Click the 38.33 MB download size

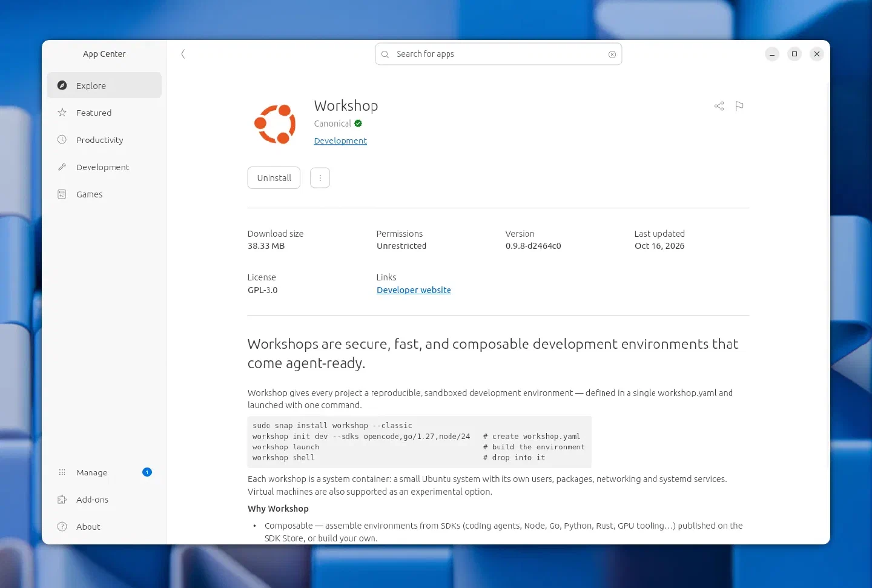click(266, 246)
